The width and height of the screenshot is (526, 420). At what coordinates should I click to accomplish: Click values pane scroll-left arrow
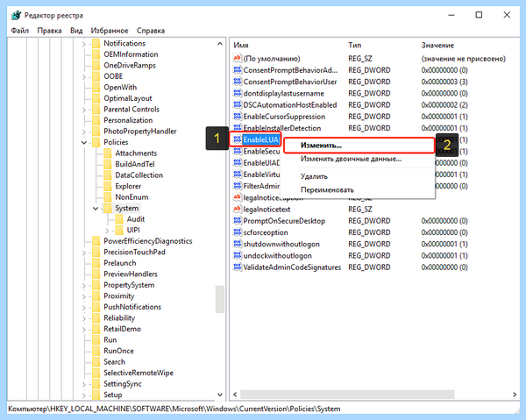235,395
